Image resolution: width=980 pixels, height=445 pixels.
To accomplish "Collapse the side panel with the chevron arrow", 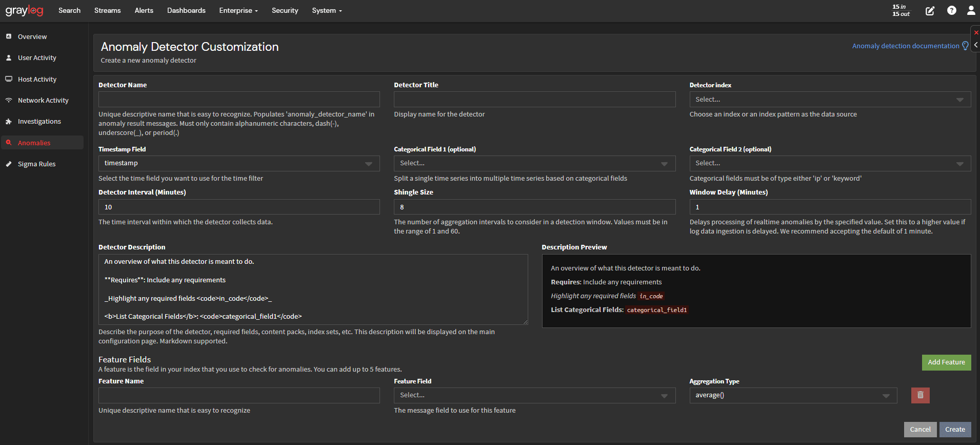I will point(975,45).
